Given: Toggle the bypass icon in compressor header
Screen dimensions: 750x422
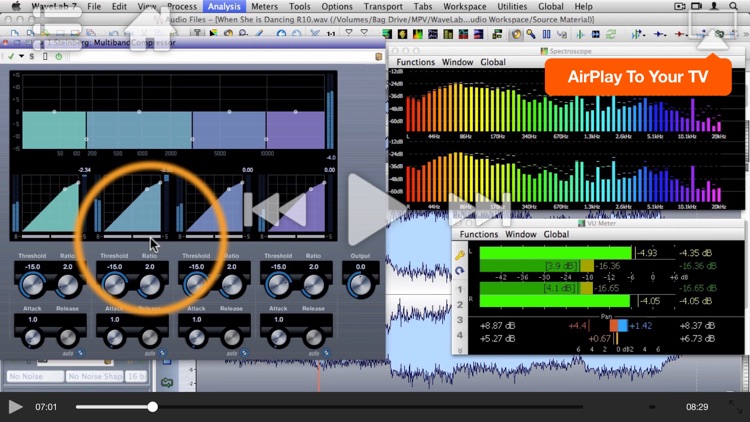Looking at the screenshot, I should (45, 56).
